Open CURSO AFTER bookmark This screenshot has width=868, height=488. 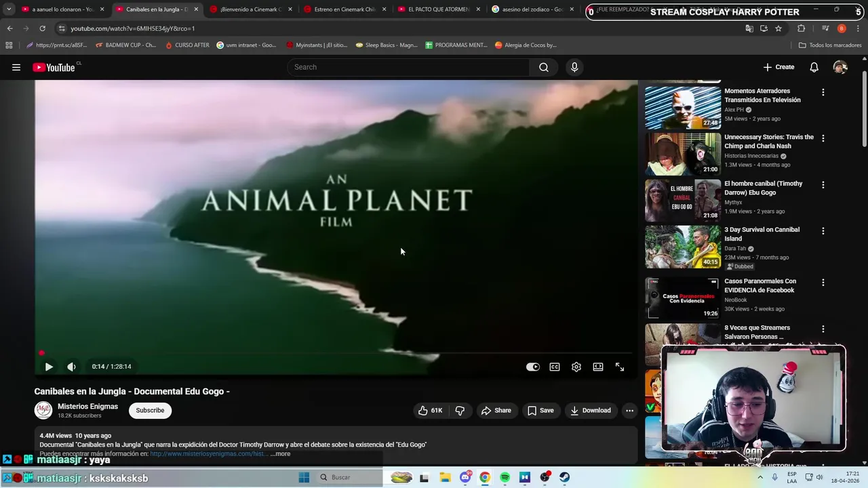[x=188, y=45]
